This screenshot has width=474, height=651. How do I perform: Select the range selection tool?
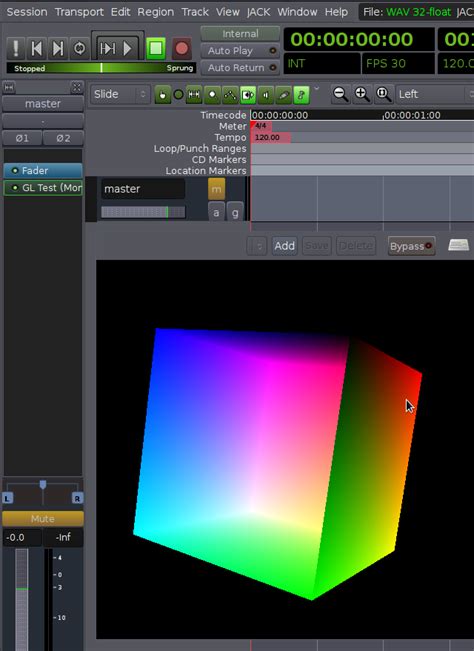[194, 95]
